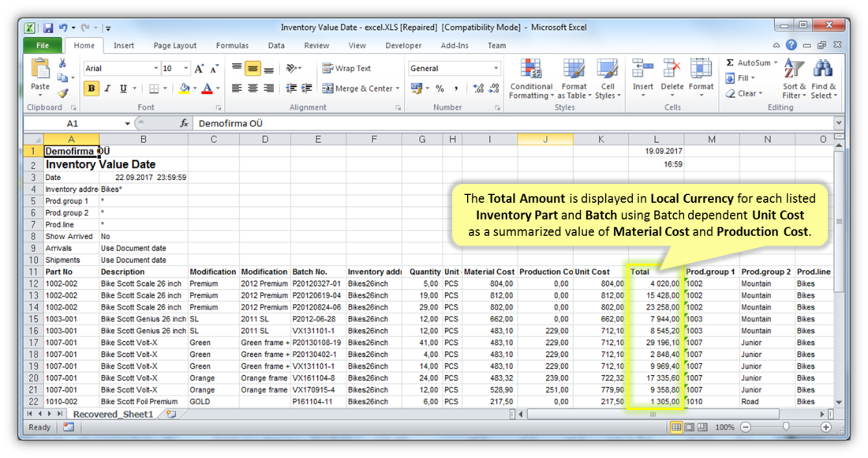The width and height of the screenshot is (868, 458).
Task: Switch to Page Layout view icon
Action: coord(689,427)
